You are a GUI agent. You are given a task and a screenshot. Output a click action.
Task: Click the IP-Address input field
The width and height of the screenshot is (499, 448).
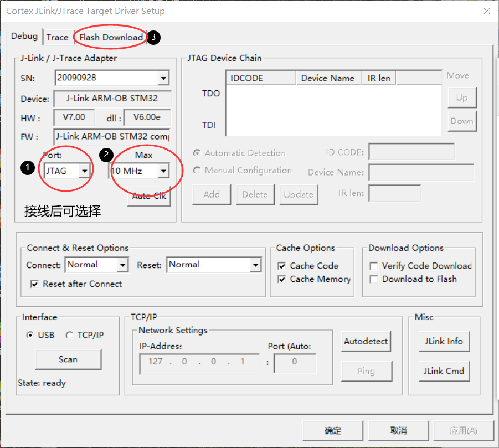(x=199, y=364)
